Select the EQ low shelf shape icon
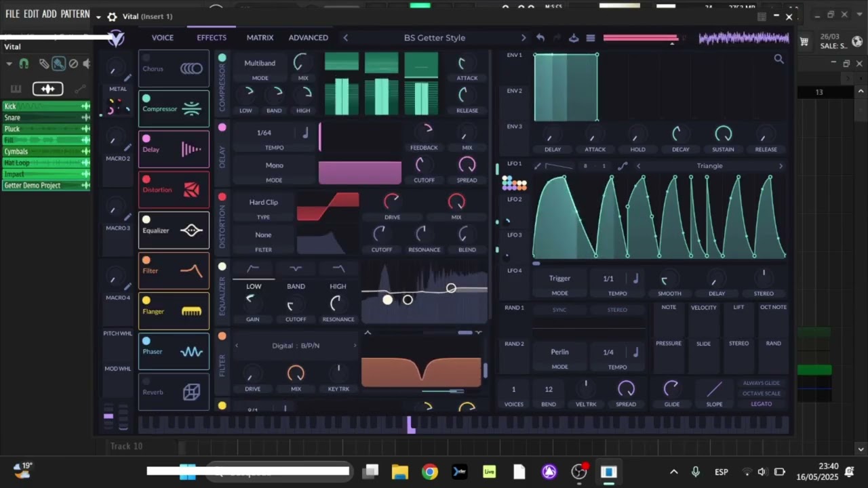Viewport: 868px width, 488px height. click(x=253, y=268)
